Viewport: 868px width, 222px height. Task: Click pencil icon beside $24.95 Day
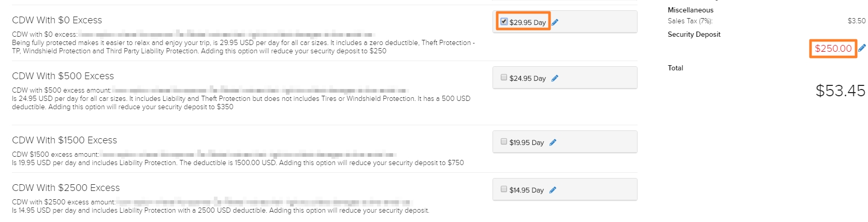click(555, 78)
